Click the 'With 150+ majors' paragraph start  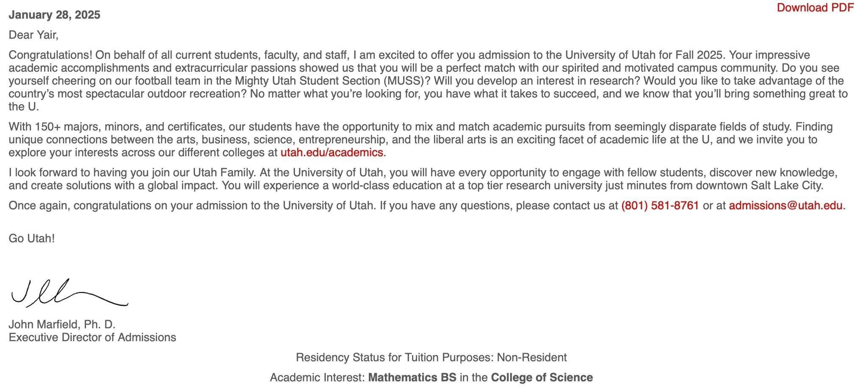click(55, 127)
